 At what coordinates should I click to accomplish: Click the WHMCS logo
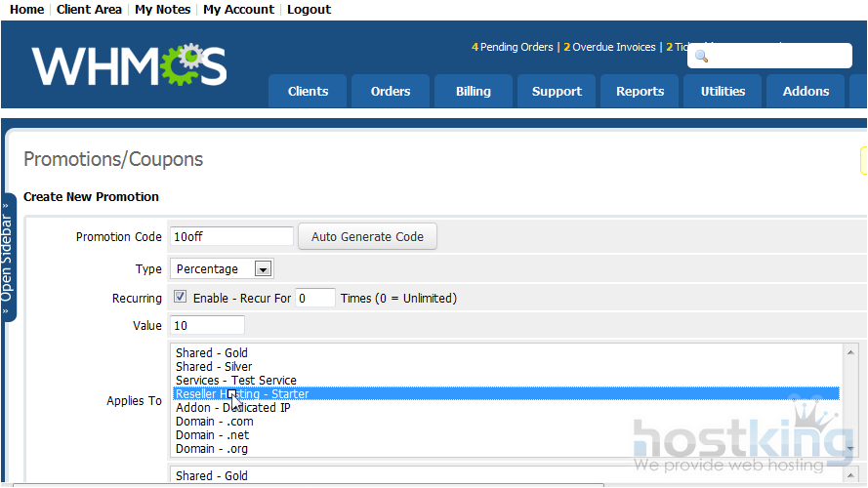click(129, 65)
